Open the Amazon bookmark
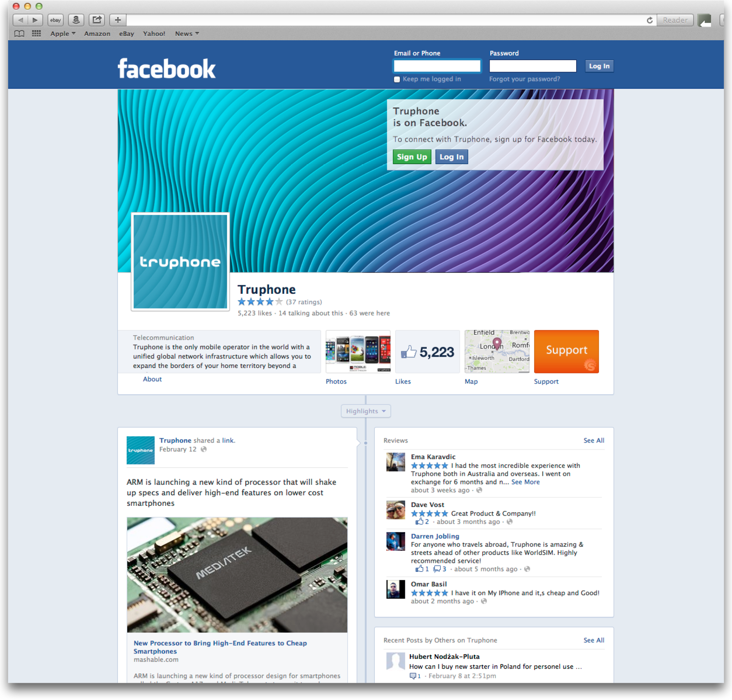The width and height of the screenshot is (732, 700). [97, 34]
